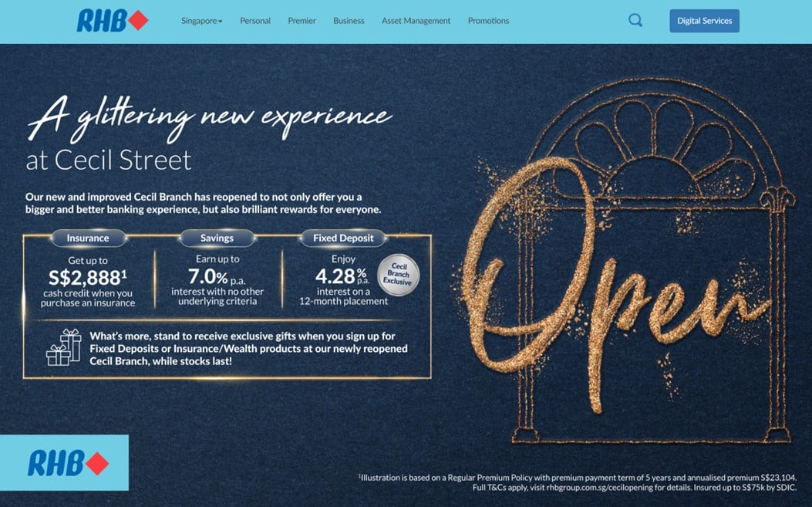
Task: Select Asset Management in the navigation
Action: coord(416,21)
